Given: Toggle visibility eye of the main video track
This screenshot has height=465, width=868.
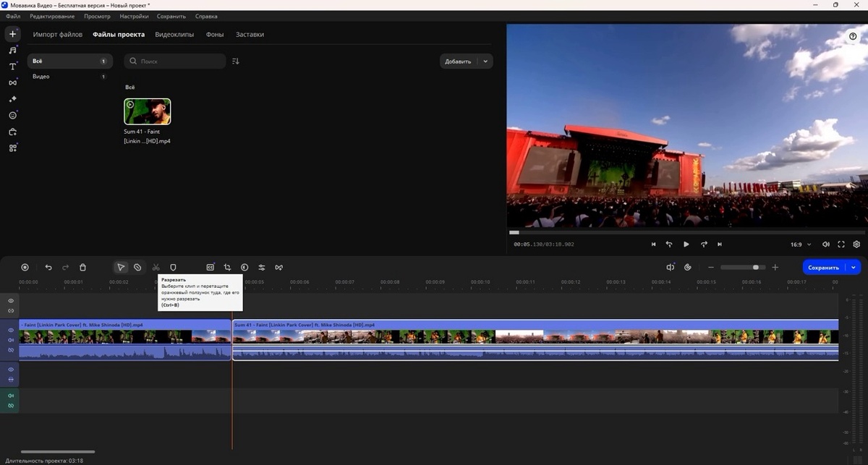Looking at the screenshot, I should tap(11, 330).
